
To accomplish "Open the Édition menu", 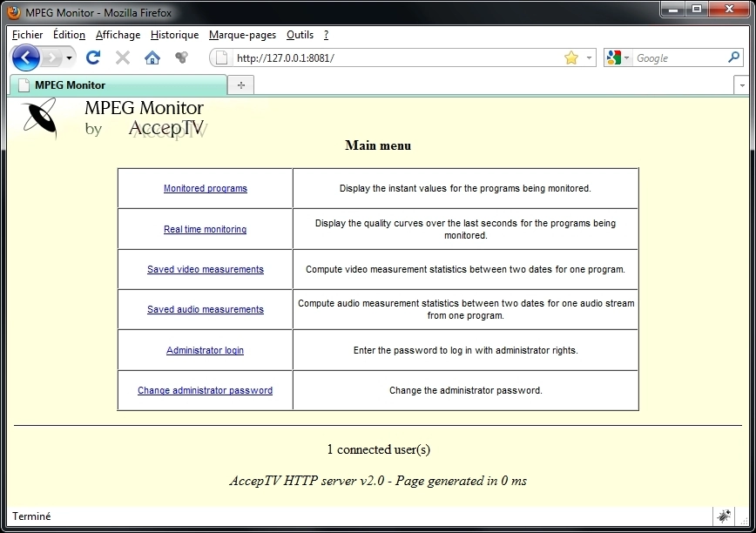I will pyautogui.click(x=69, y=35).
